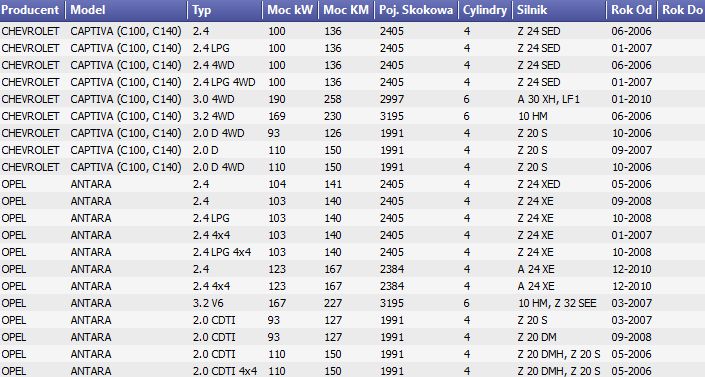Image resolution: width=705 pixels, height=377 pixels.
Task: Click the '10 HM' engine cell
Action: [533, 116]
